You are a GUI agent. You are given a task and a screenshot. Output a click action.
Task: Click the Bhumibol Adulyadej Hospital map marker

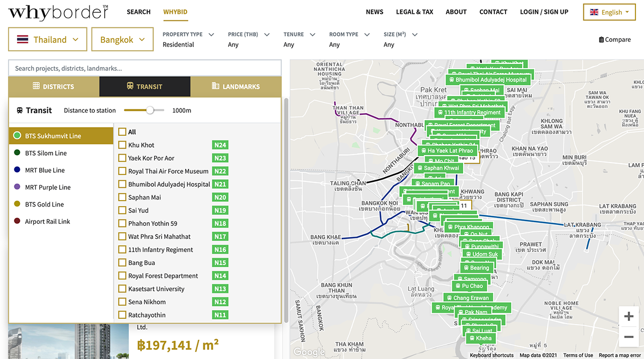(x=488, y=80)
